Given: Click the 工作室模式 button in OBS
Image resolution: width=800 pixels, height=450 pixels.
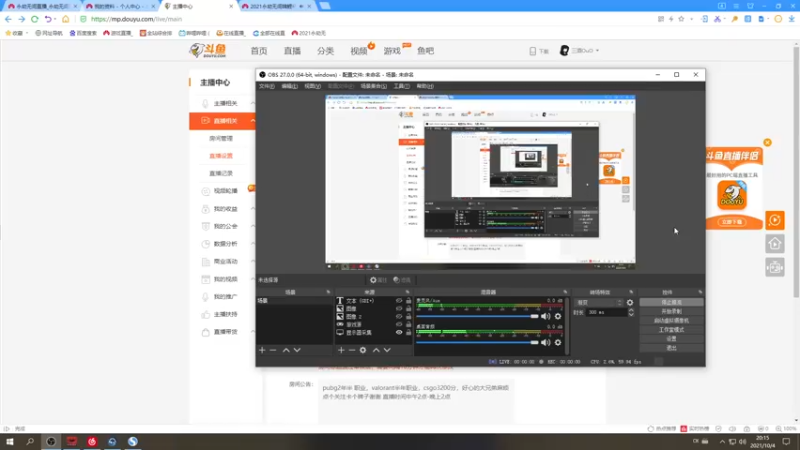Looking at the screenshot, I should pos(671,330).
